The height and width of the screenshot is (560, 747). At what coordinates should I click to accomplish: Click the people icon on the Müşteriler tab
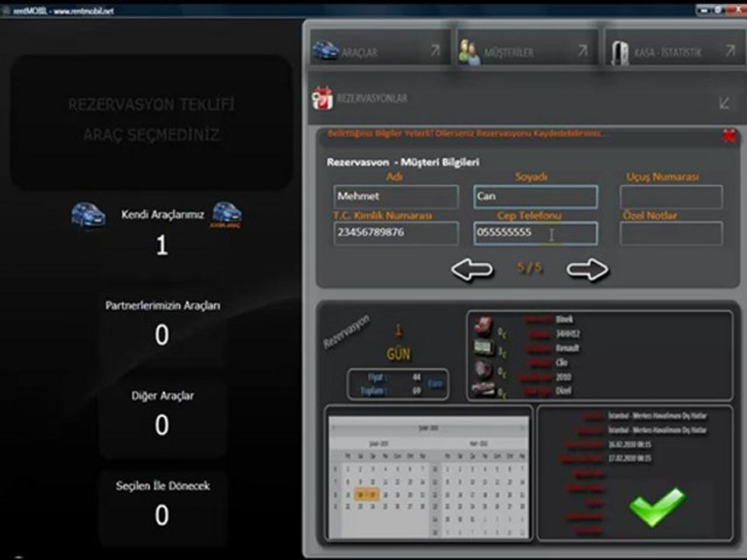(x=469, y=51)
